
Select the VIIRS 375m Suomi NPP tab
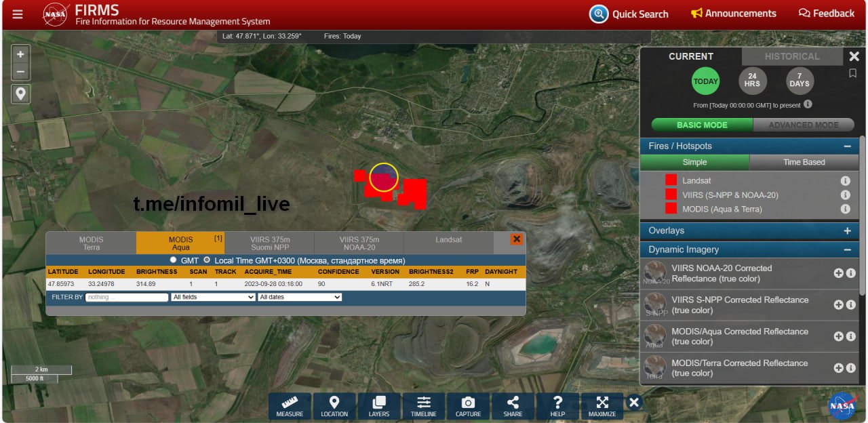pos(270,243)
